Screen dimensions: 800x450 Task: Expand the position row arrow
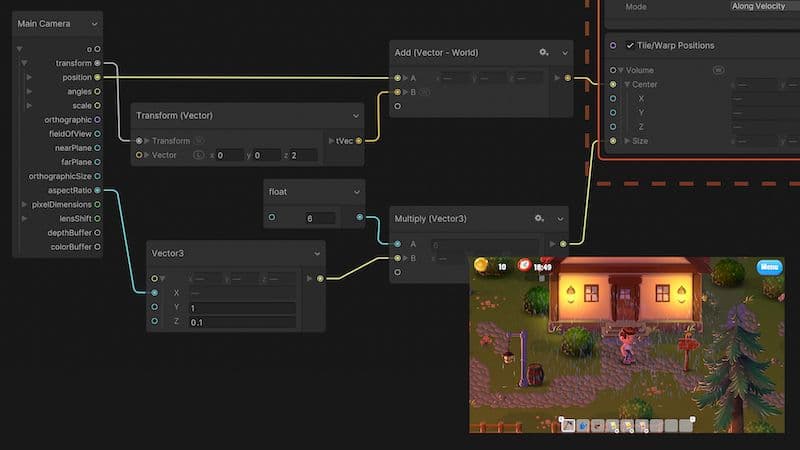(x=29, y=78)
